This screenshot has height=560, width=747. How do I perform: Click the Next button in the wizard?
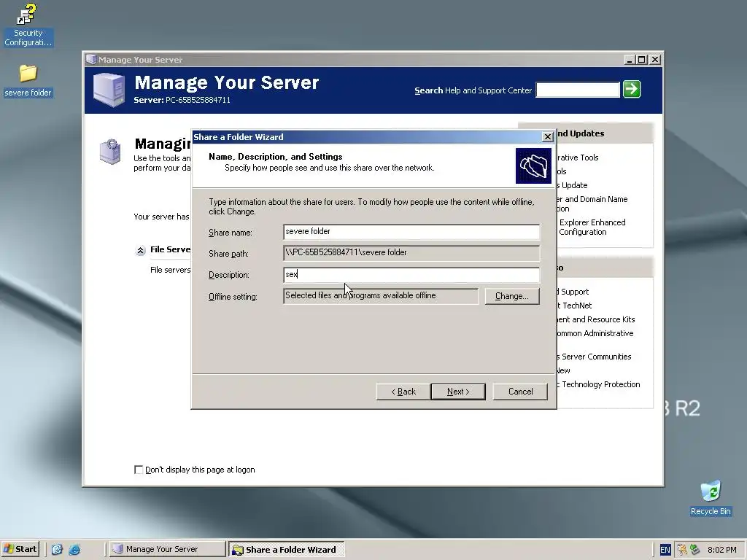coord(458,392)
